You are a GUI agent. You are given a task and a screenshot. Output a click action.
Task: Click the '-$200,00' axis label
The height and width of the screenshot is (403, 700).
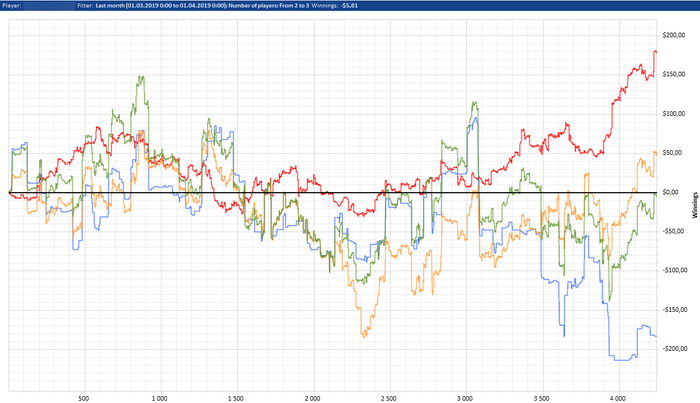tap(674, 349)
